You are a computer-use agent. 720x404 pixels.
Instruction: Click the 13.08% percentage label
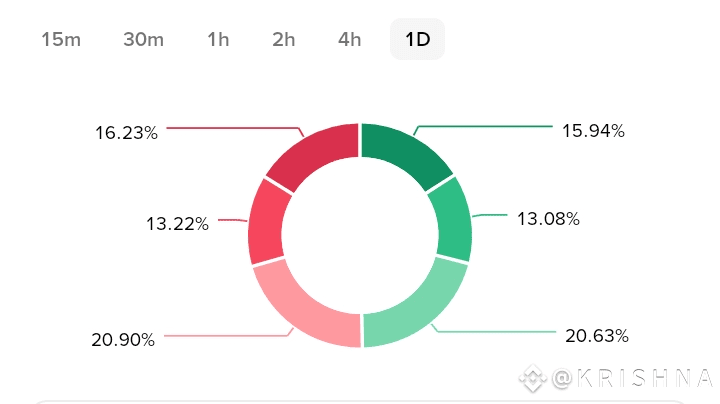(546, 218)
